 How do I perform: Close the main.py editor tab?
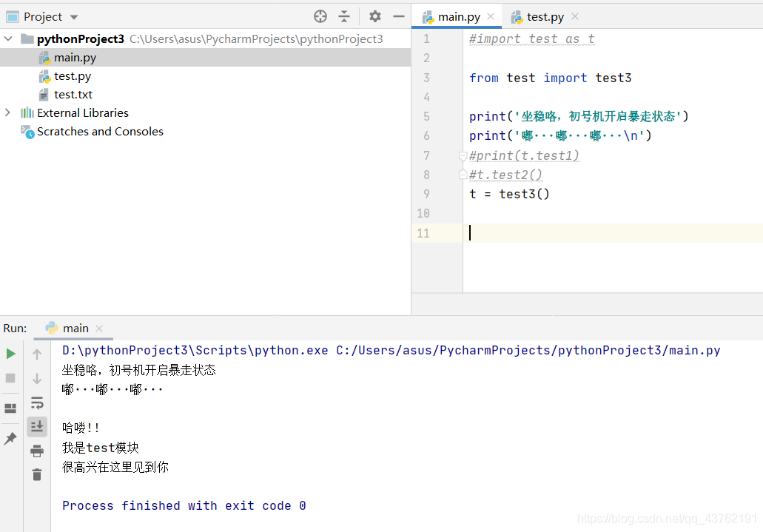click(x=491, y=16)
